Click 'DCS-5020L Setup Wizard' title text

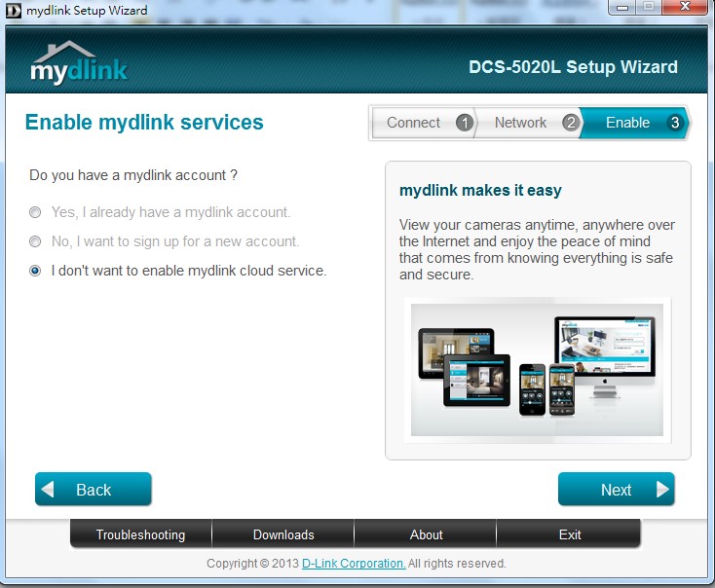(x=573, y=67)
